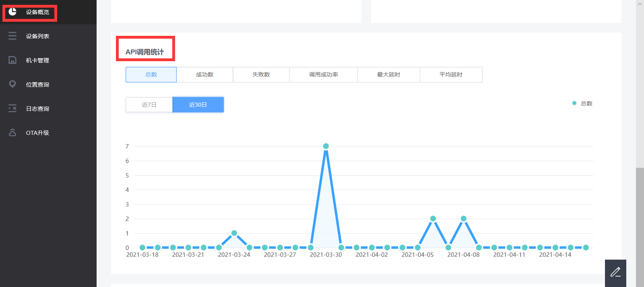Viewport: 644px width, 287px height.
Task: Click the 2021-04-05 axis label
Action: pos(418,255)
